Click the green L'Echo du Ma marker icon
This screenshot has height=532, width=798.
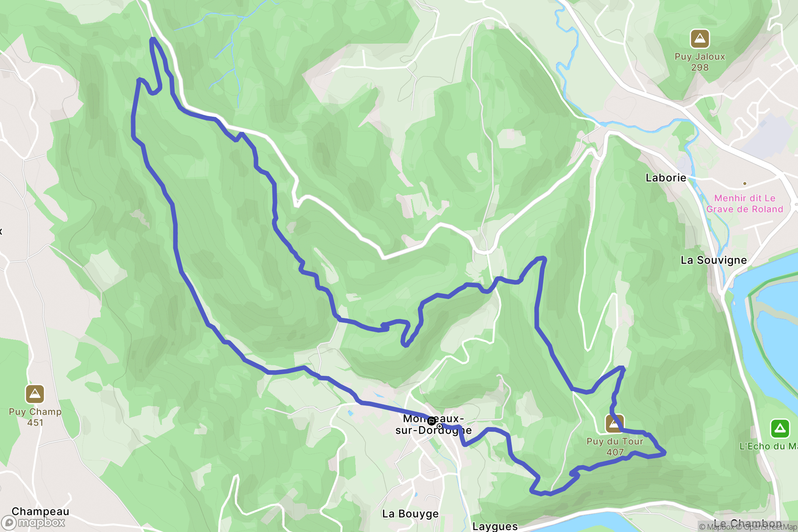(x=780, y=428)
